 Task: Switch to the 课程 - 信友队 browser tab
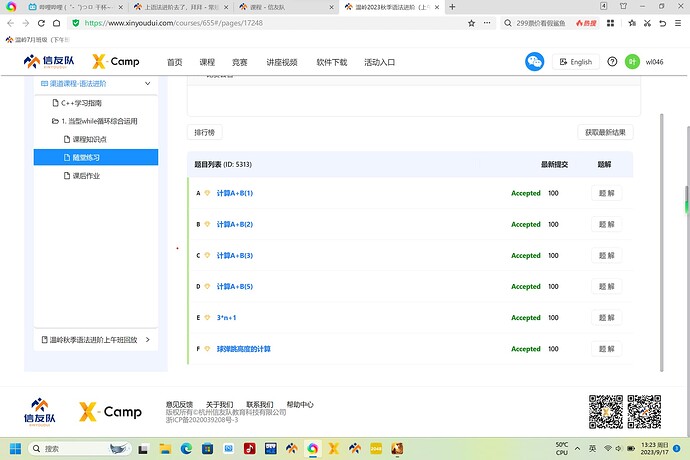tap(286, 7)
